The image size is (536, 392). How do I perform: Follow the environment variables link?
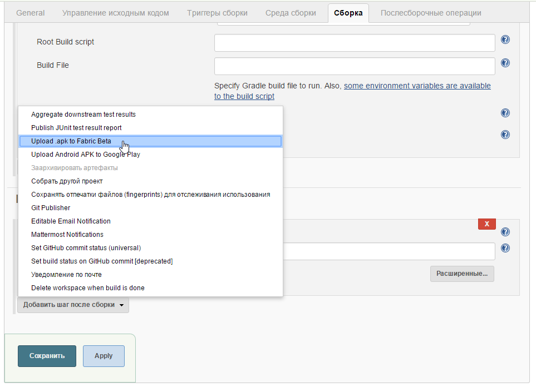[x=416, y=86]
